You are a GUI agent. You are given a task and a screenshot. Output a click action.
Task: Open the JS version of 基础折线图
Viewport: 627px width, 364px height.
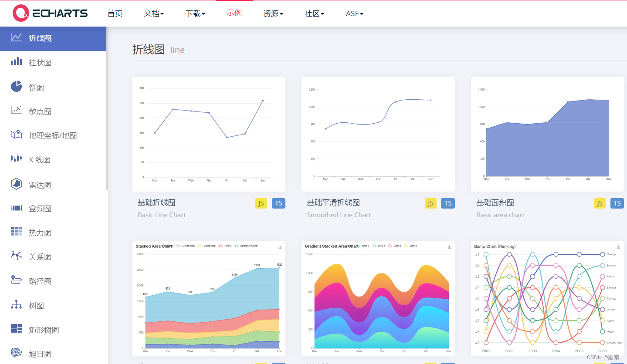coord(261,203)
